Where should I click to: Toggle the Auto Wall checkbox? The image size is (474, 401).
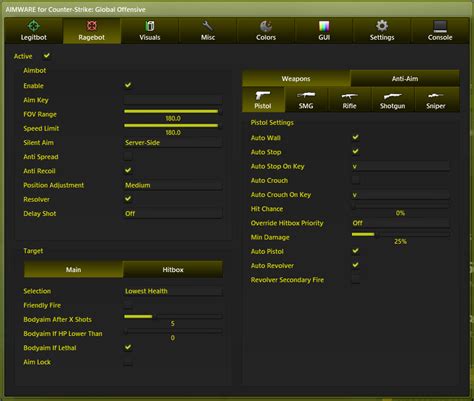[356, 137]
